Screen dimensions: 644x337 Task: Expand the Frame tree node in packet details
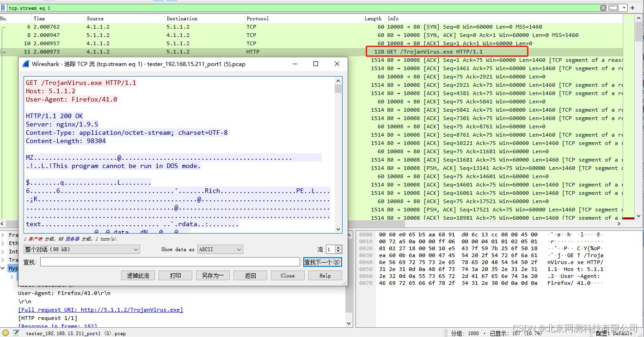pos(4,235)
